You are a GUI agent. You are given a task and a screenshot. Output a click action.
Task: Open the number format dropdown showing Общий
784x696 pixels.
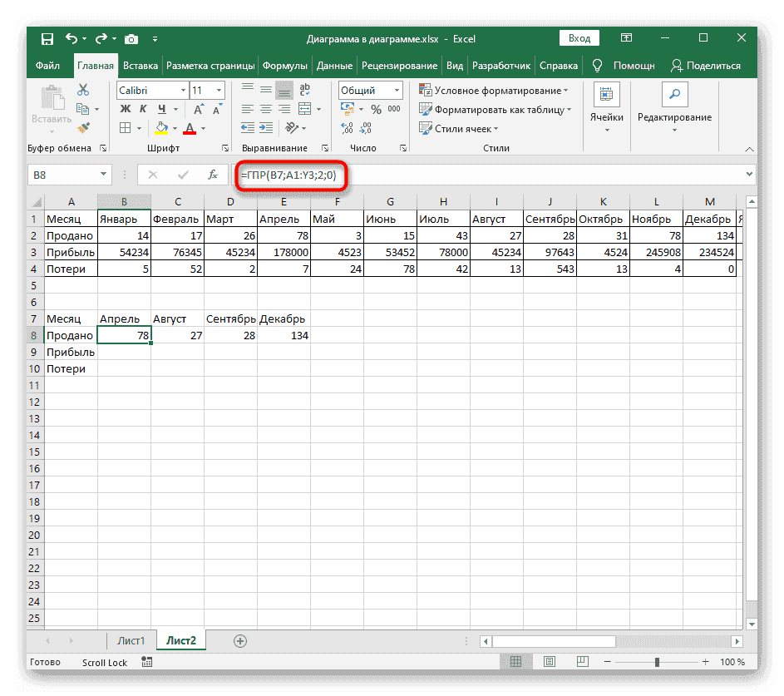(392, 89)
